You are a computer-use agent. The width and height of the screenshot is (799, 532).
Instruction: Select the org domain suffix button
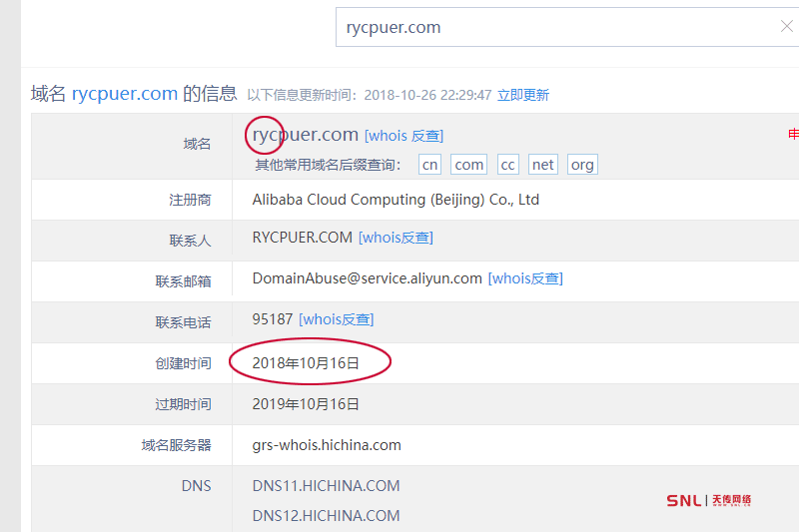click(x=582, y=165)
